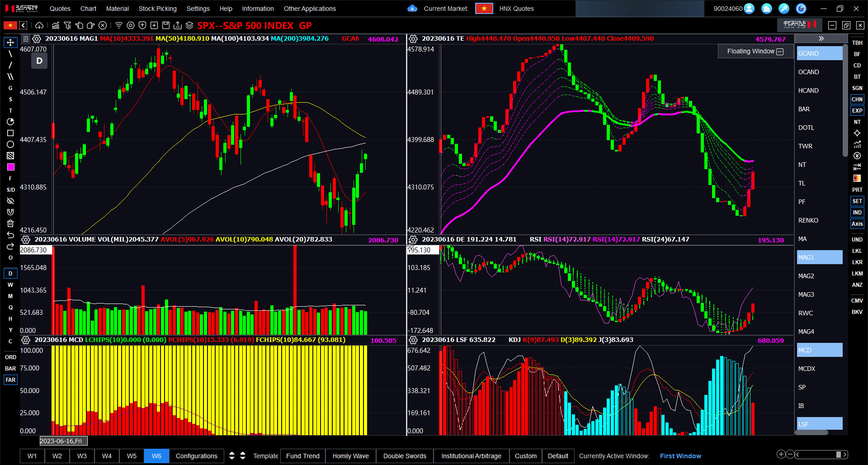Open the filter list icon in toolbar
Image resolution: width=868 pixels, height=465 pixels.
(x=67, y=25)
